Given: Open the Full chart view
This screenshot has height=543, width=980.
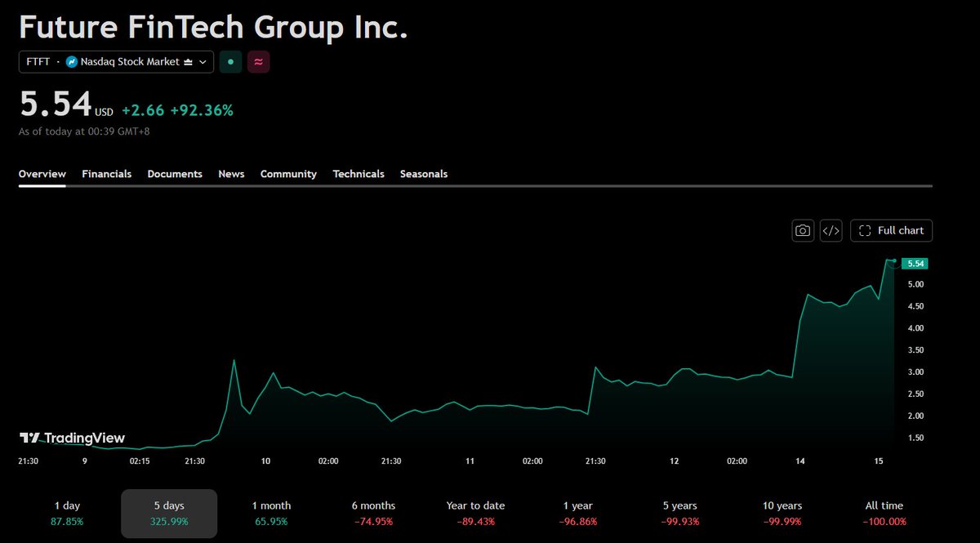Looking at the screenshot, I should click(891, 230).
